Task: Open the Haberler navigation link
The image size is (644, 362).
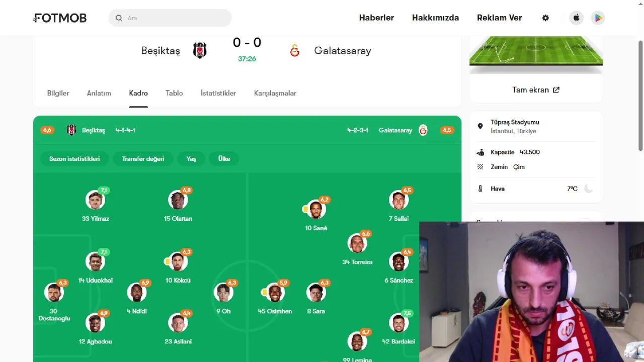Action: pyautogui.click(x=376, y=18)
